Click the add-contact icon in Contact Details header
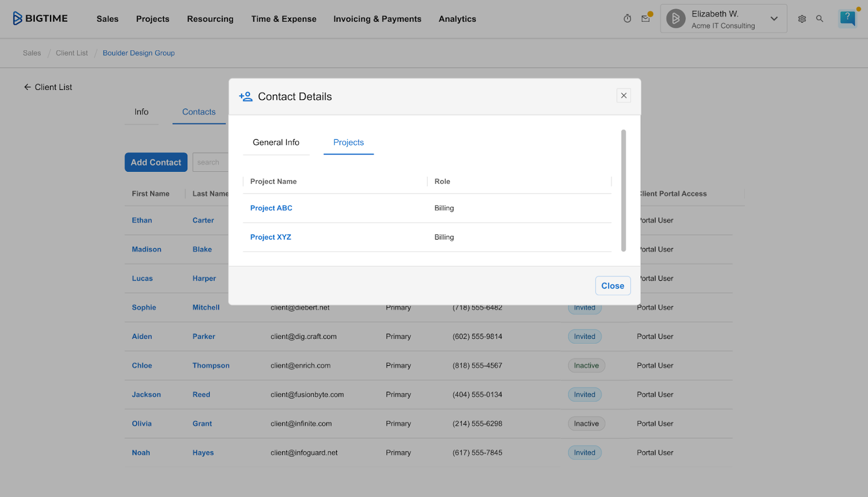The height and width of the screenshot is (497, 868). tap(246, 96)
